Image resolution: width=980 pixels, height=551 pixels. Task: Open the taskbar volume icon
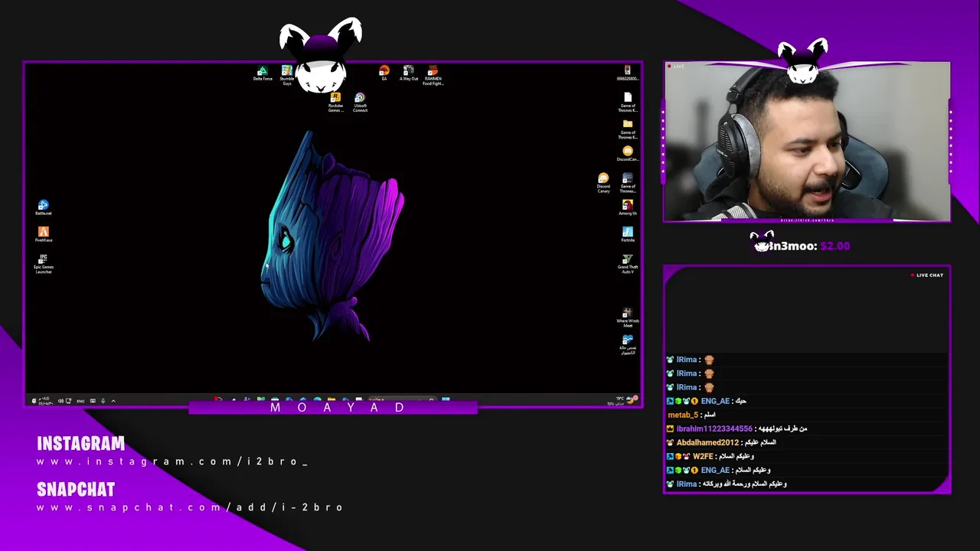60,400
